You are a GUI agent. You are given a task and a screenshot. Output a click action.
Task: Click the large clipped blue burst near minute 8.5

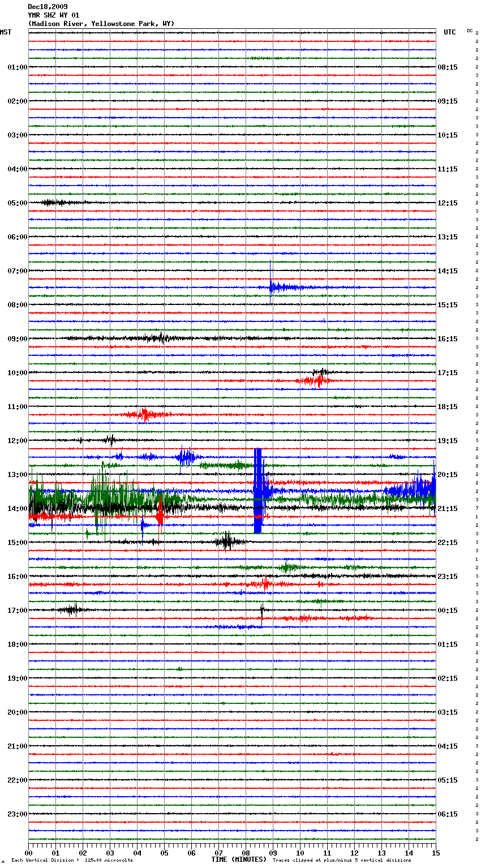tap(258, 491)
